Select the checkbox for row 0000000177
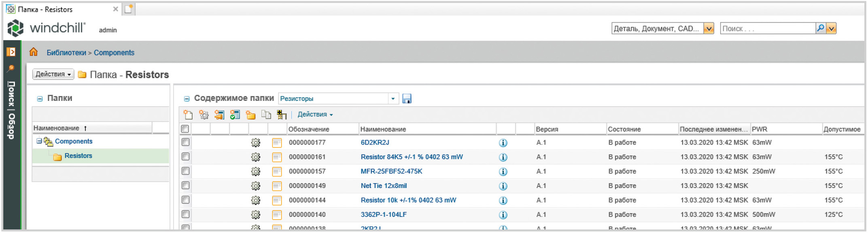Image resolution: width=868 pixels, height=233 pixels. (185, 142)
